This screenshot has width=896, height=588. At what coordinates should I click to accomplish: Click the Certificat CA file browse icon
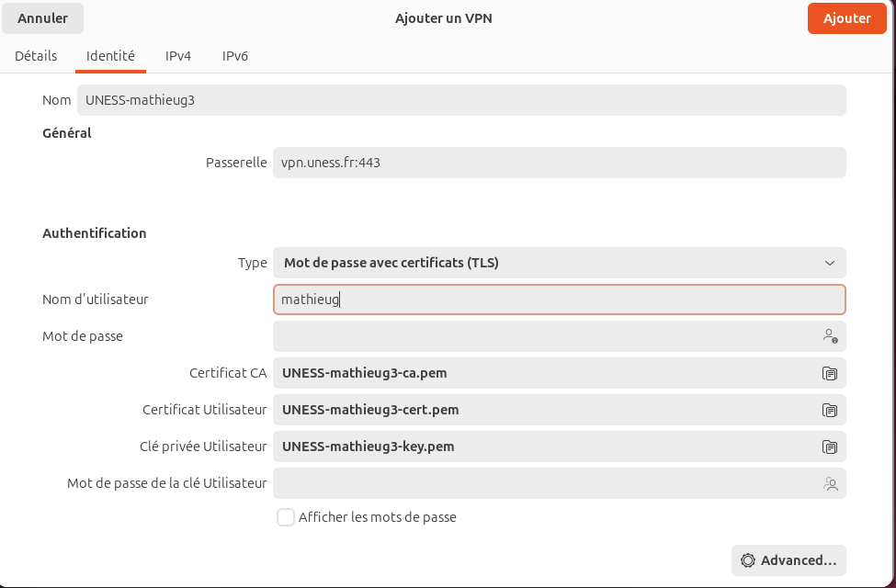[x=829, y=373]
